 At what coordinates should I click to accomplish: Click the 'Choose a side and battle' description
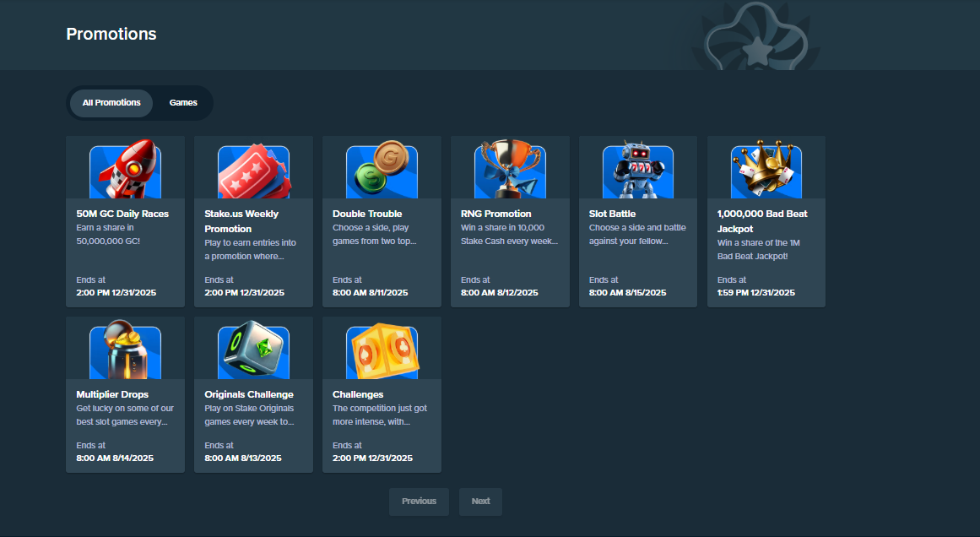click(637, 235)
